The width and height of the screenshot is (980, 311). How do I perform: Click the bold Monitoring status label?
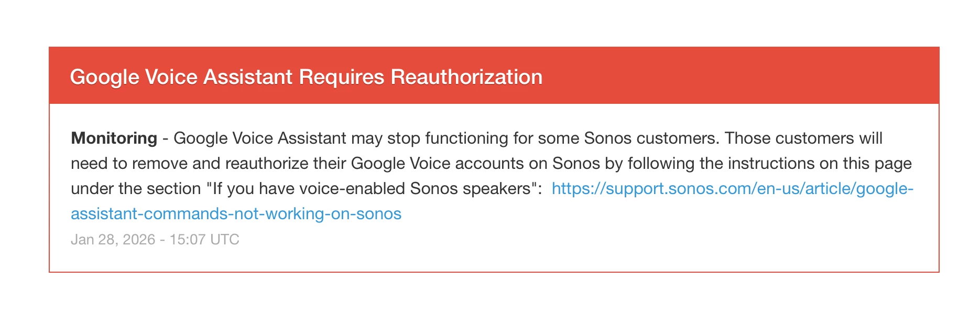point(114,138)
